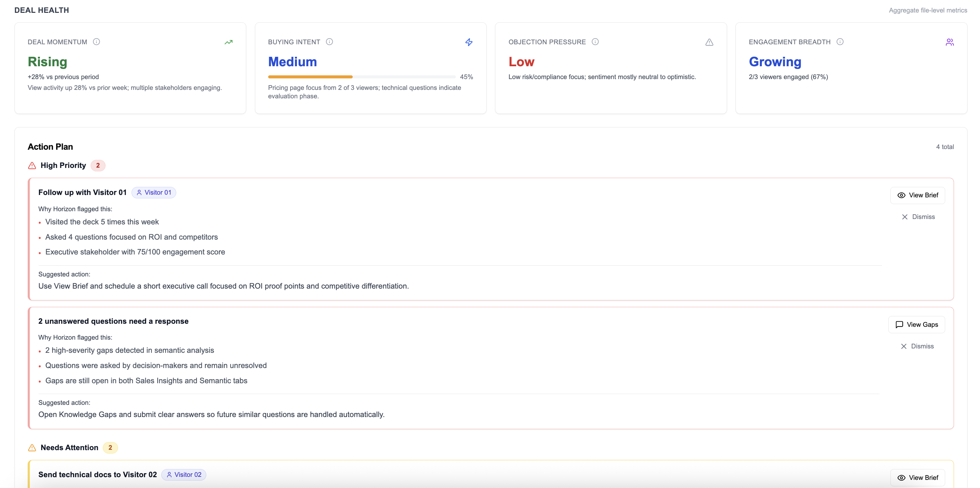Click the Engagement Breadth info icon

[x=840, y=42]
